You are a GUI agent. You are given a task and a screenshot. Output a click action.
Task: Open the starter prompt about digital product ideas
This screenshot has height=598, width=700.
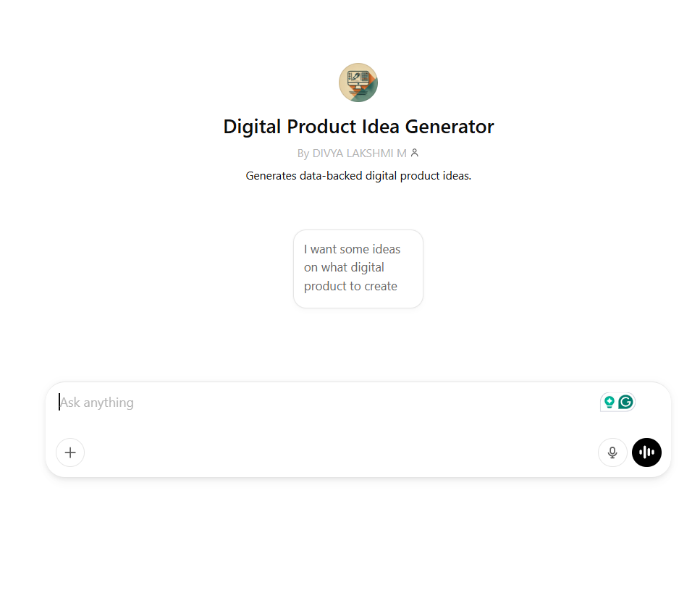point(358,268)
